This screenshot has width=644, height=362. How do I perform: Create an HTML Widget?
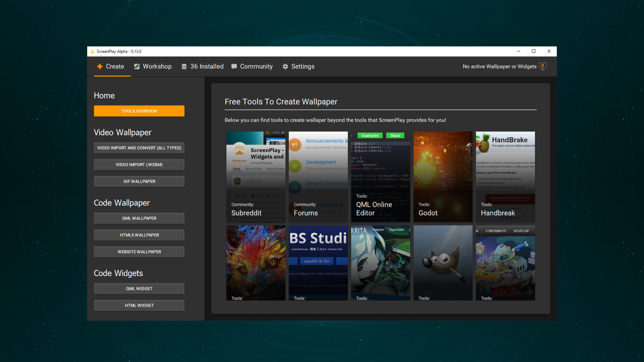pos(139,305)
